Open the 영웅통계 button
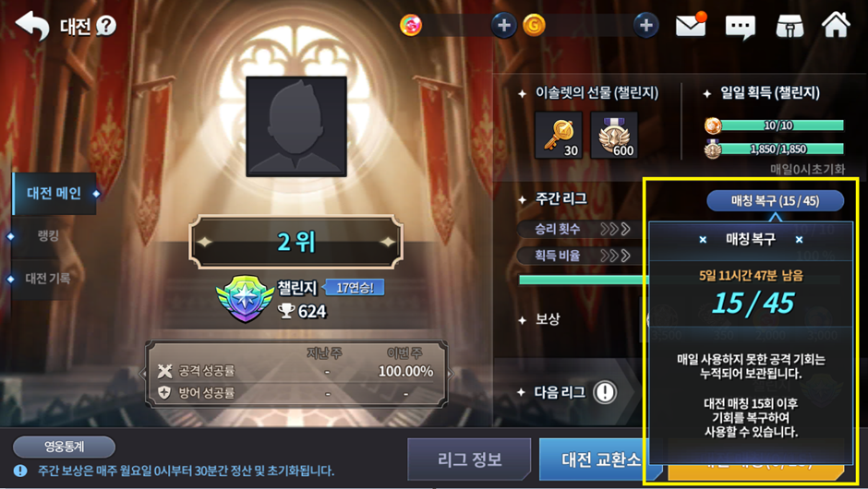Image resolution: width=868 pixels, height=489 pixels. [x=65, y=447]
